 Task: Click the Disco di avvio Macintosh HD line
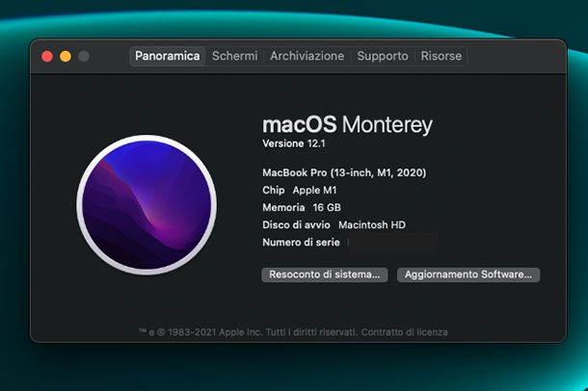(334, 224)
